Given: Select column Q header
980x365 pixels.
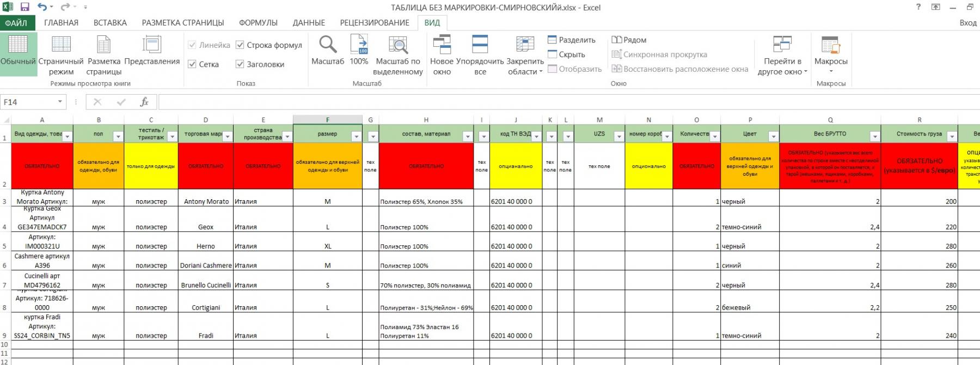Looking at the screenshot, I should click(x=830, y=120).
